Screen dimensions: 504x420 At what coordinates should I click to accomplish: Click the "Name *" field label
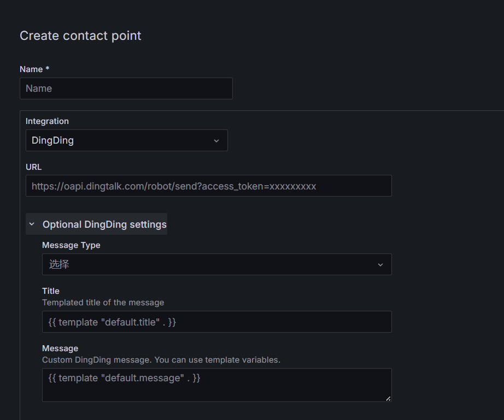coord(34,69)
